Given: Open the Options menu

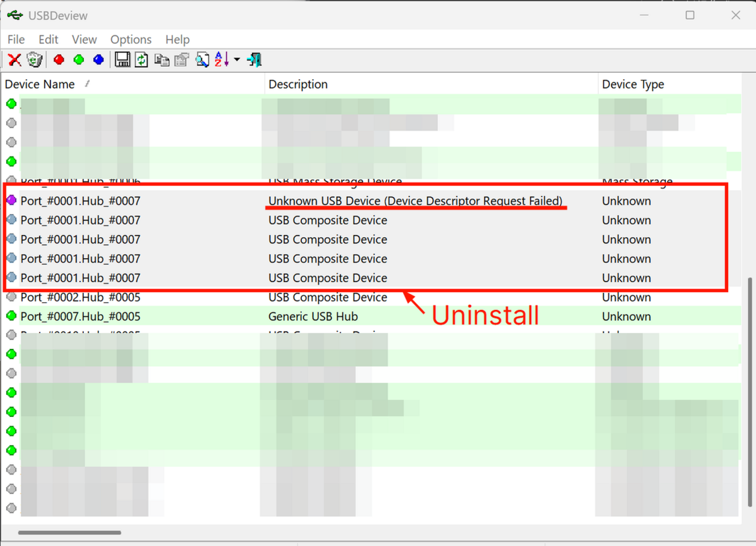Looking at the screenshot, I should point(131,40).
